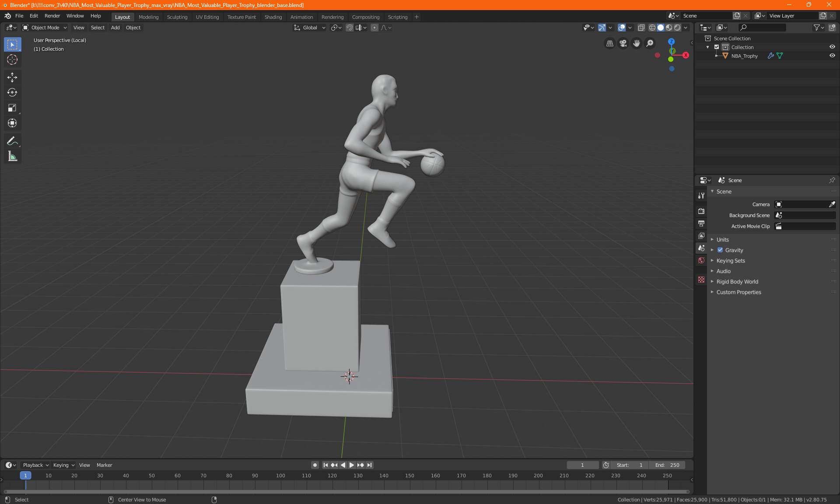Screen dimensions: 840x504
Task: Pick the Measure tool
Action: (12, 156)
